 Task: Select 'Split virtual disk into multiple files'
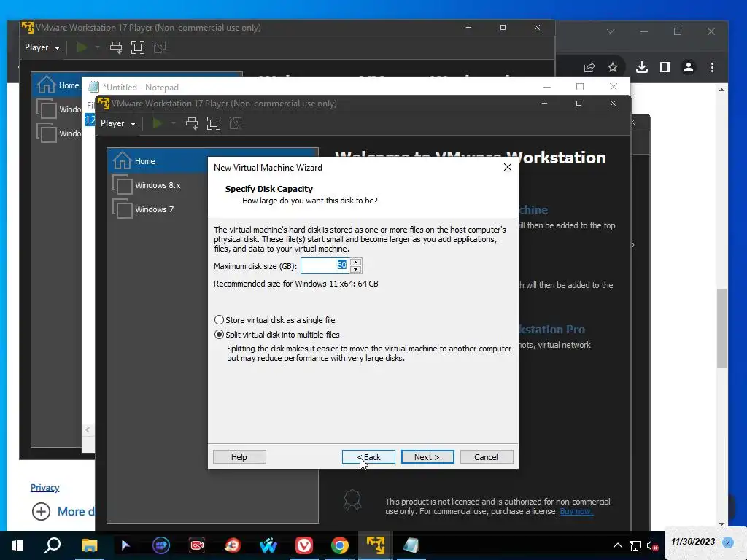(276, 335)
